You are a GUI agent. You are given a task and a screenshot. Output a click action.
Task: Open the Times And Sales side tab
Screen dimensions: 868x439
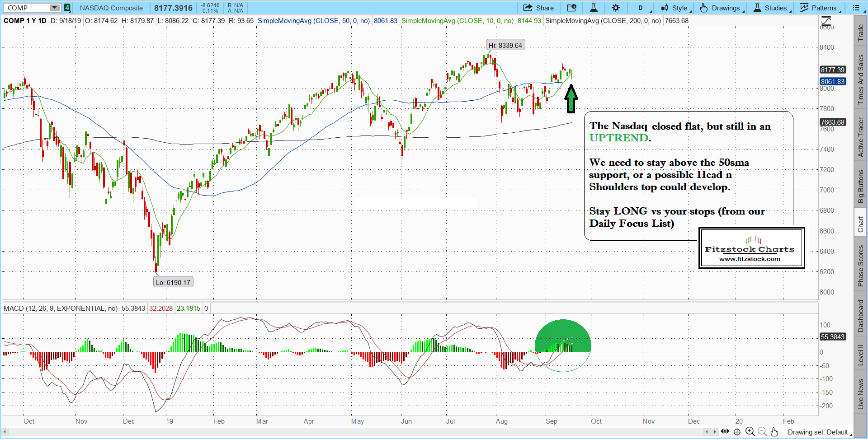(861, 79)
